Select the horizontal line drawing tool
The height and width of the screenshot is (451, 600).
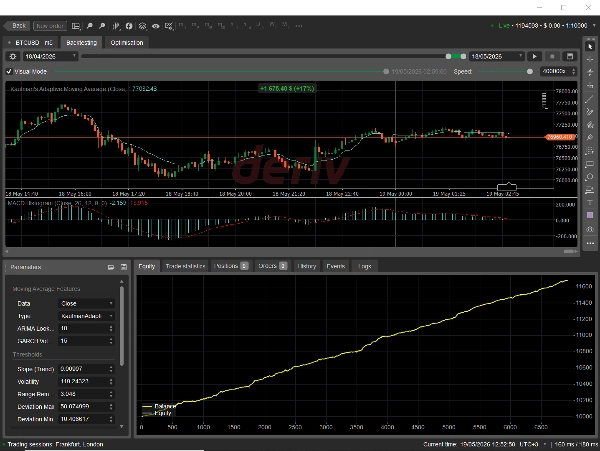click(x=590, y=72)
